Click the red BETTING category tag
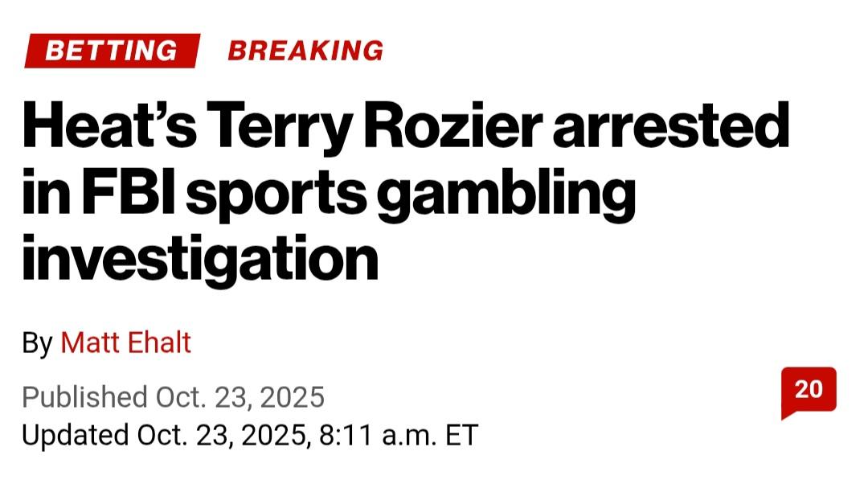Screen dimensions: 868x488 click(112, 51)
